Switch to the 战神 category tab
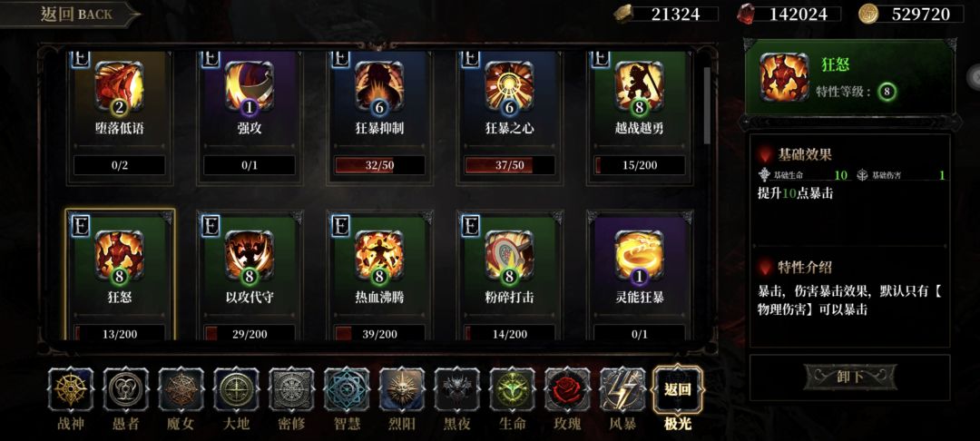 click(71, 390)
